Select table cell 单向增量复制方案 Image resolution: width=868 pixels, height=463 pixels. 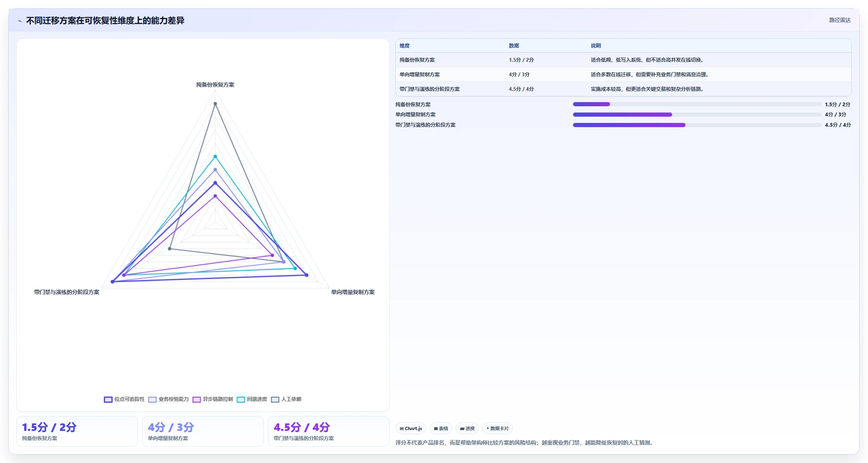coord(420,75)
